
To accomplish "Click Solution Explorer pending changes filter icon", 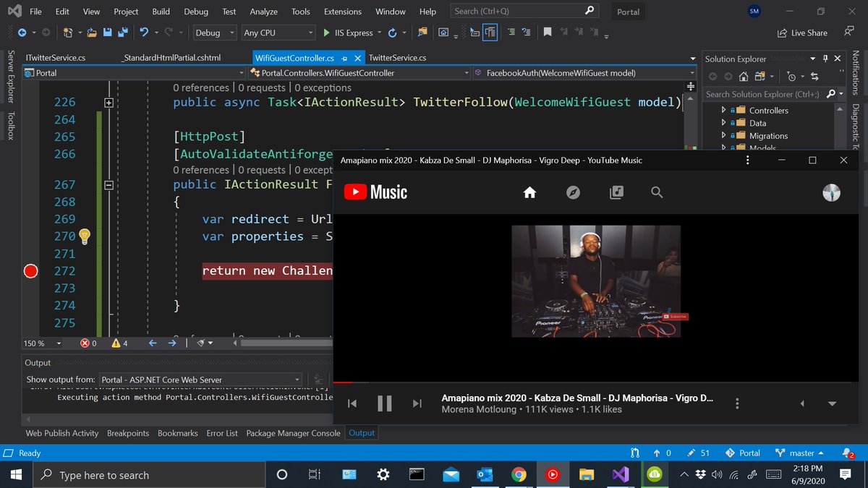I will coord(791,77).
